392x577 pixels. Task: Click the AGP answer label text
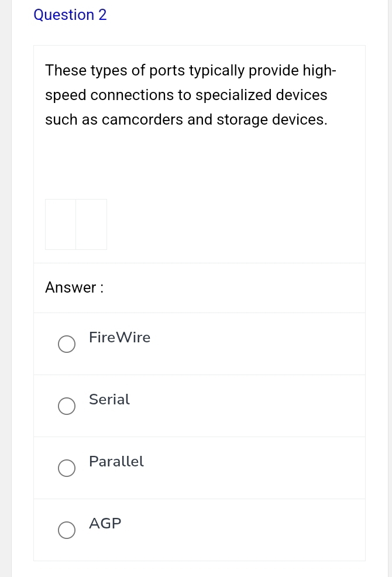pos(105,524)
